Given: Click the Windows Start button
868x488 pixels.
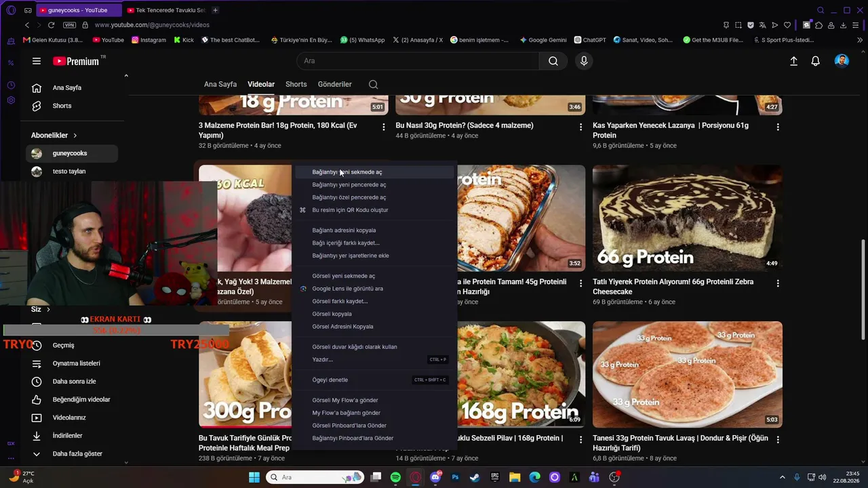Looking at the screenshot, I should tap(254, 477).
